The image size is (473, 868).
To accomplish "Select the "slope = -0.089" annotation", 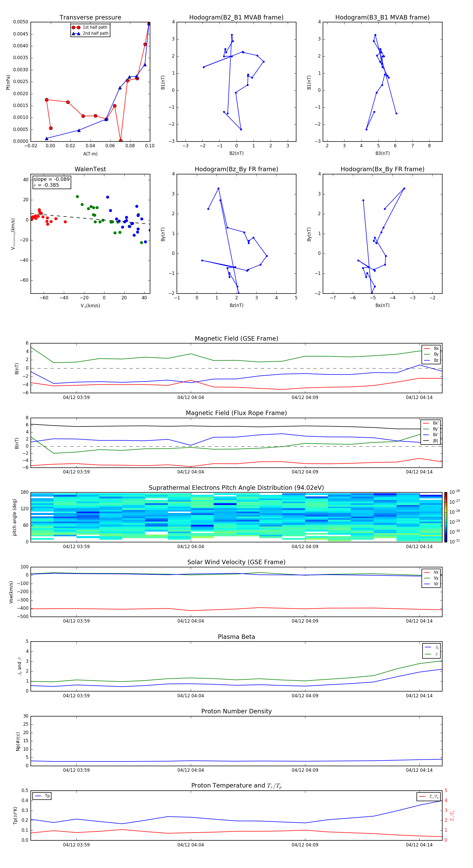I will pos(52,179).
